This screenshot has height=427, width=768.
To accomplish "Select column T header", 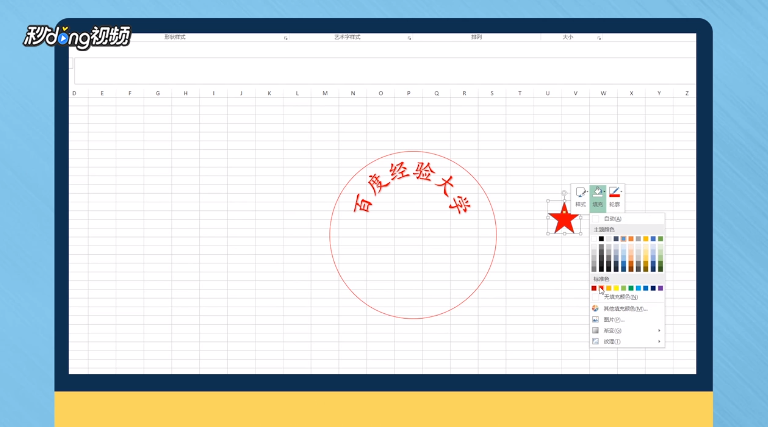I will [x=520, y=93].
